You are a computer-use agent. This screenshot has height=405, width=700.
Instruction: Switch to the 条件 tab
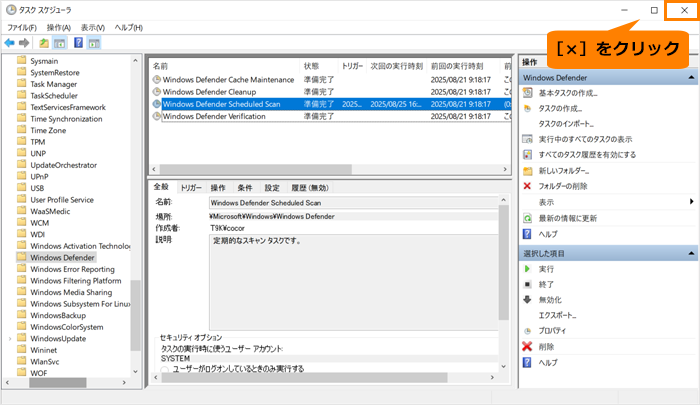point(245,188)
